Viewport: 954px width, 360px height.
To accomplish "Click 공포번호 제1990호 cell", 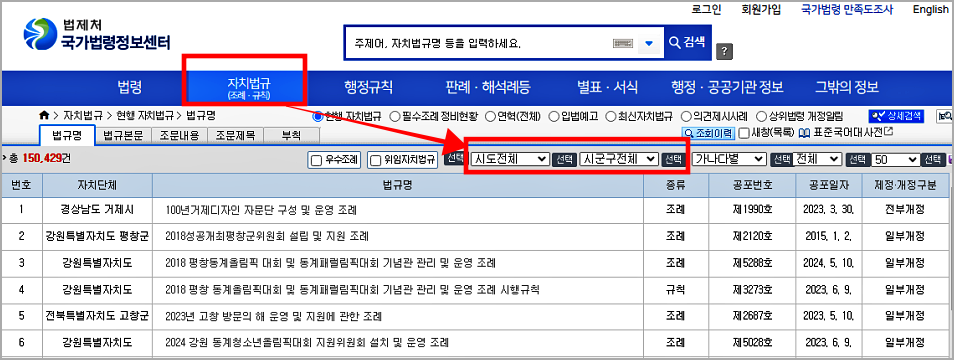I will coord(752,210).
